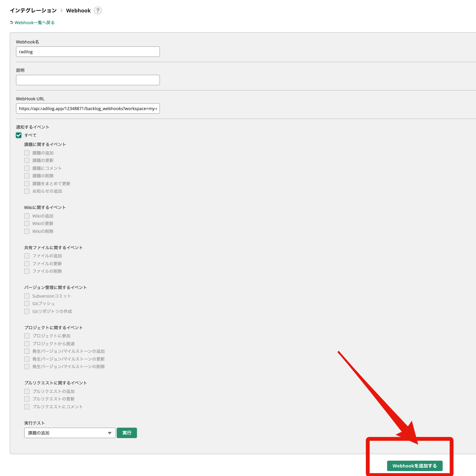
Task: Toggle the 課題にコメント checkbox
Action: tap(27, 168)
